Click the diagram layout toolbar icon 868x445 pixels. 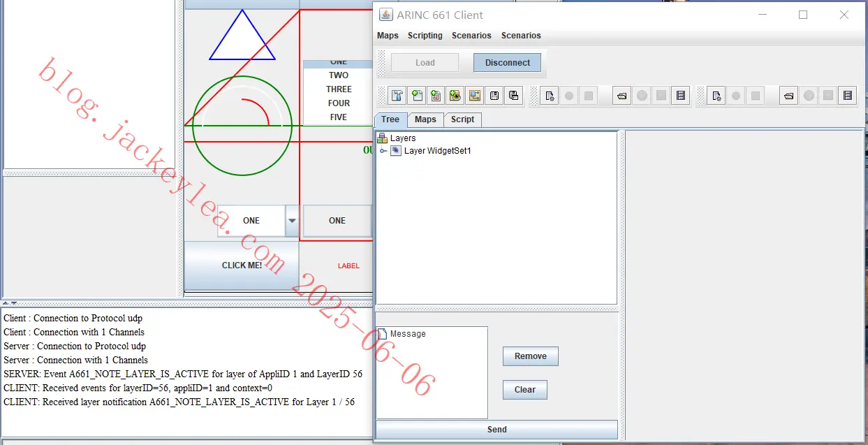pyautogui.click(x=475, y=96)
